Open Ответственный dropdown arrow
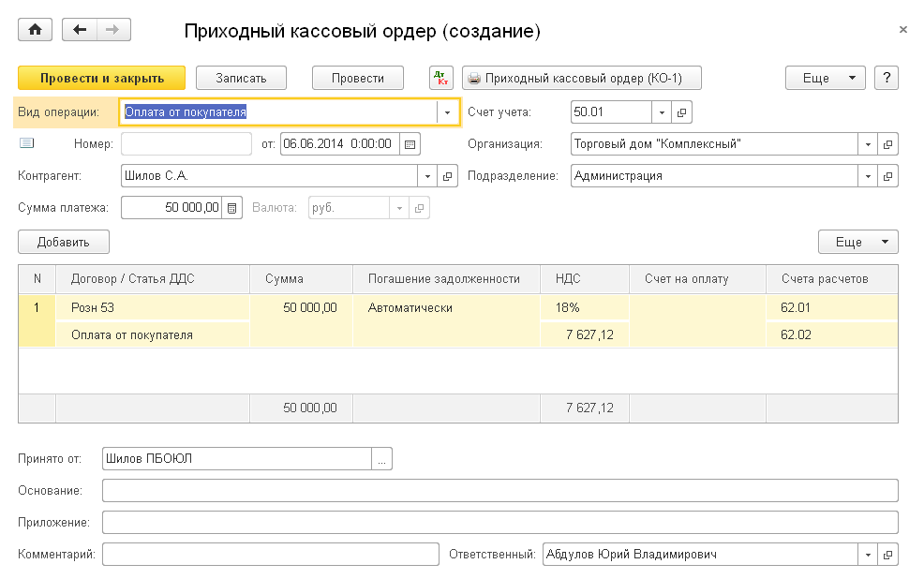 click(868, 555)
